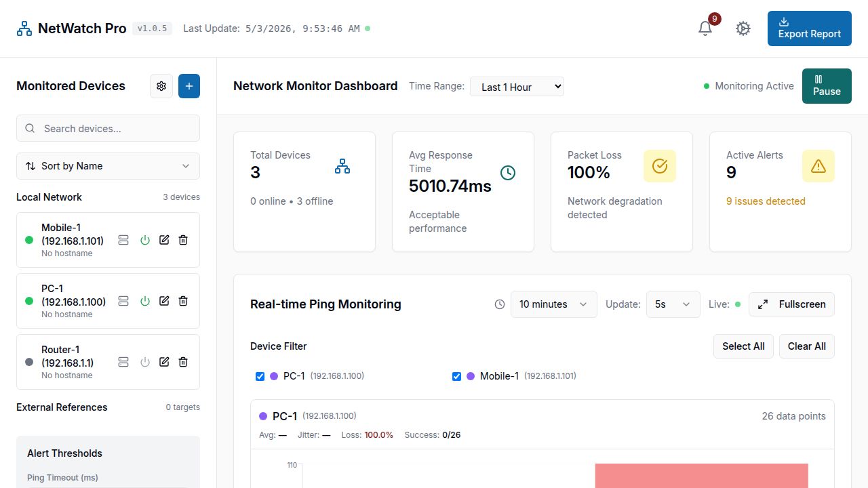The height and width of the screenshot is (488, 868).
Task: Click the Export Report button
Action: point(810,28)
